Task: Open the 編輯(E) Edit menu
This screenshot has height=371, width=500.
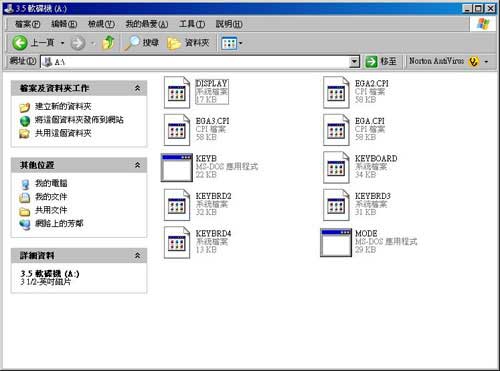Action: (64, 24)
